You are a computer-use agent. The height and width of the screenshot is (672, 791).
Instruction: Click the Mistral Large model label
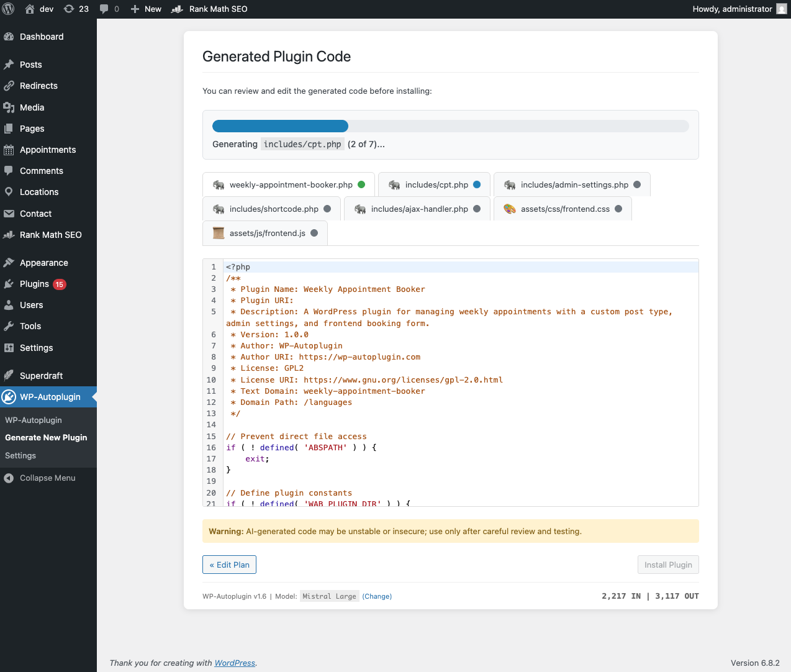coord(329,596)
